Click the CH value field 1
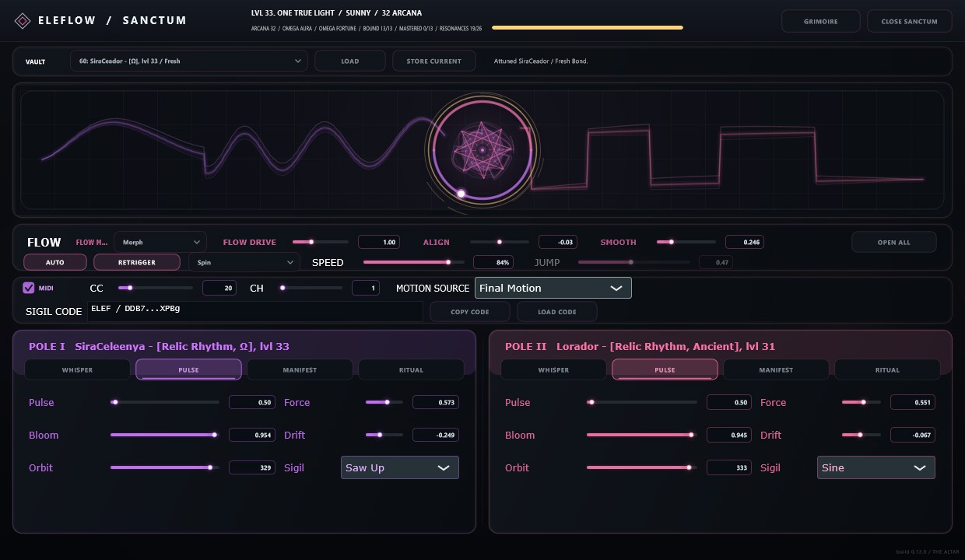The image size is (965, 560). pos(366,288)
